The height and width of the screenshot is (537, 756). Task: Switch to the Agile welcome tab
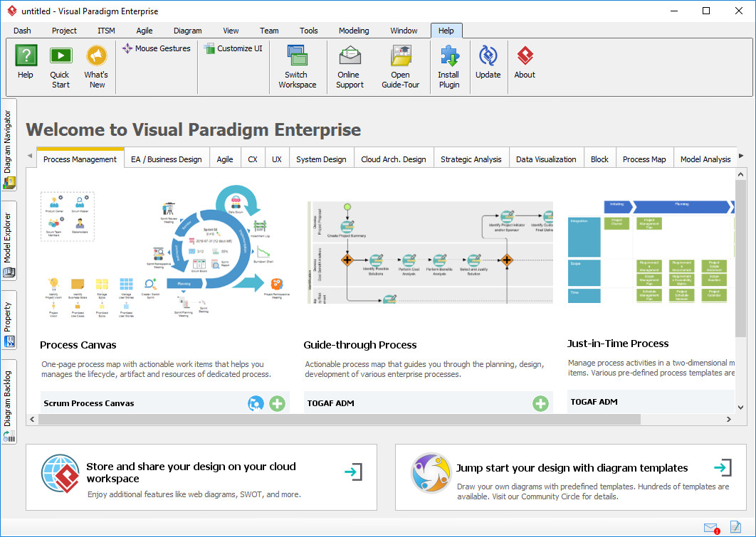tap(225, 159)
